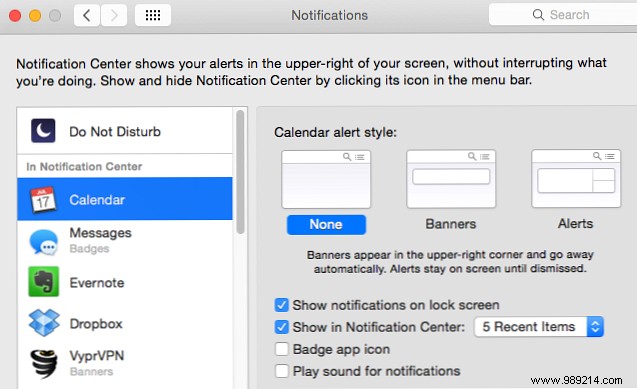Image resolution: width=637 pixels, height=389 pixels.
Task: Select the None alert style thumbnail
Action: 326,179
